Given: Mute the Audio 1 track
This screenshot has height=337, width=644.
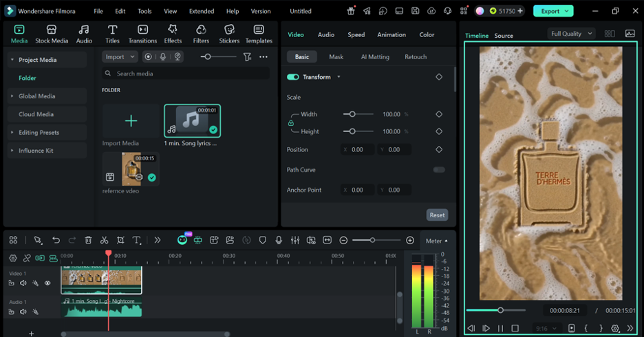Looking at the screenshot, I should 23,312.
